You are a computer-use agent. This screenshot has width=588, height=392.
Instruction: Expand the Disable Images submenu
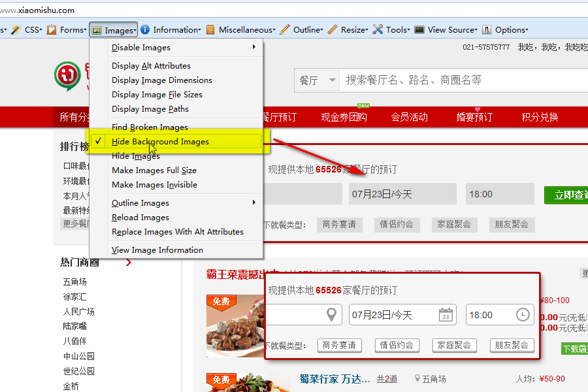140,47
